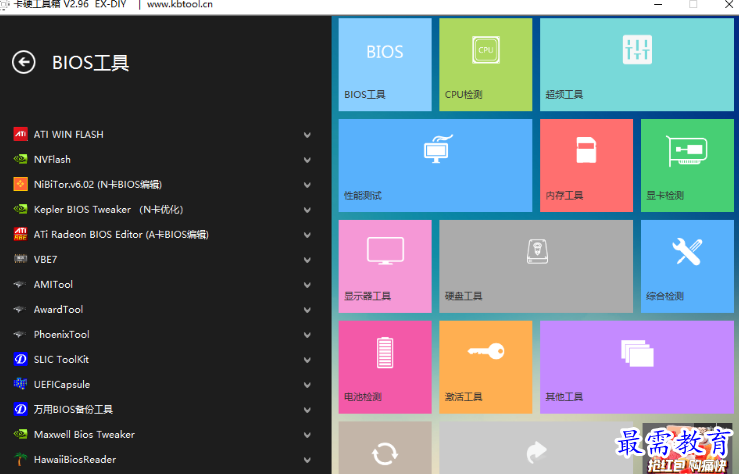Select the HawaiiBiosReader text entry
This screenshot has height=474, width=739.
74,459
